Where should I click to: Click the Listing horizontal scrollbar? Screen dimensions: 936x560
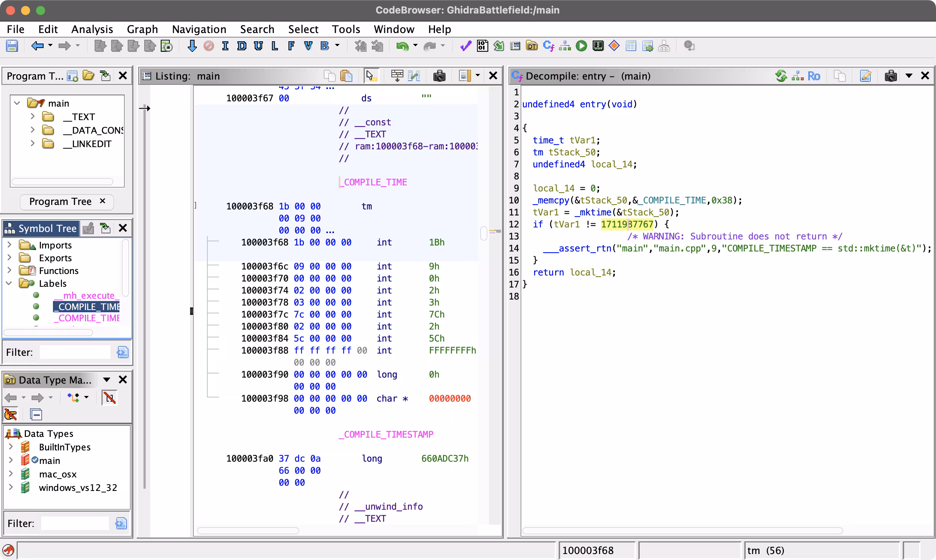click(x=248, y=531)
